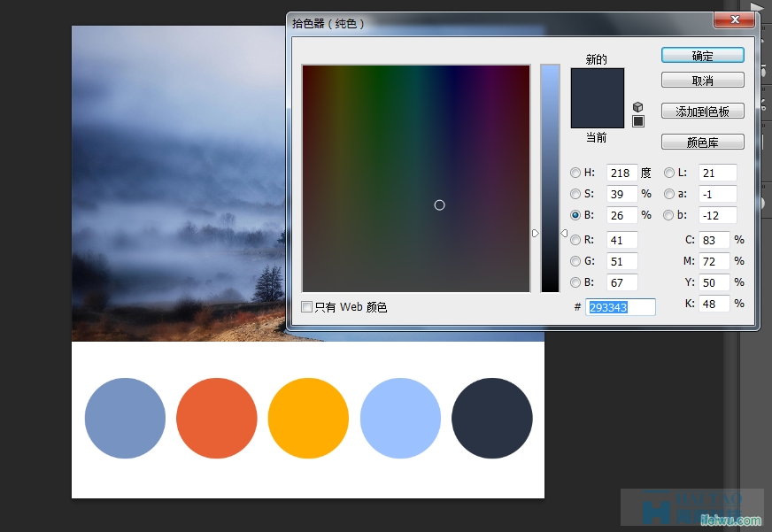Screen dimensions: 772x532
Task: Confirm with the 确定 button
Action: [703, 56]
